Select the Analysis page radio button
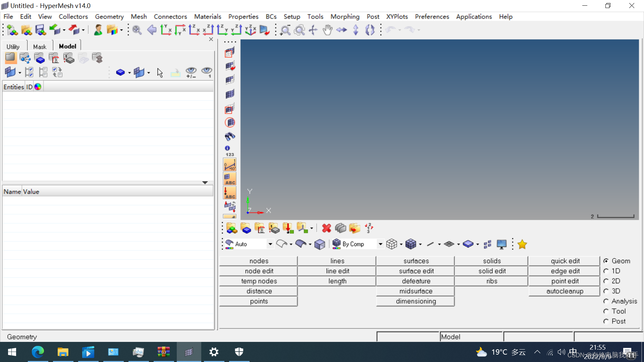This screenshot has width=644, height=362. coord(606,301)
